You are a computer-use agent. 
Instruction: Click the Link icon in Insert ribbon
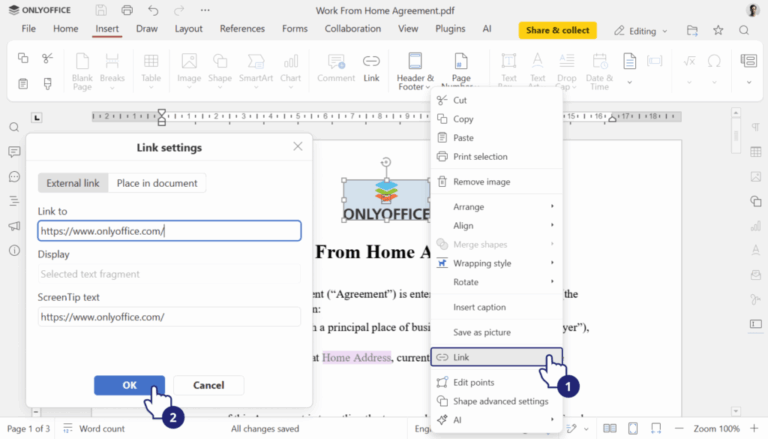pos(371,67)
